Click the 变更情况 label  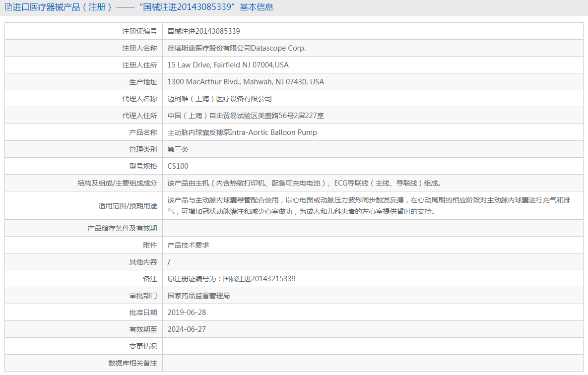tap(143, 347)
